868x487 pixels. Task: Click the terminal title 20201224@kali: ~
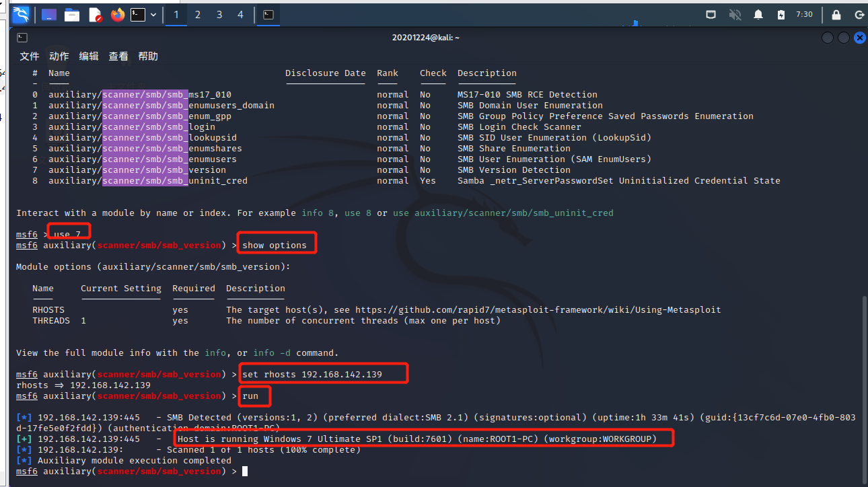[x=426, y=38]
